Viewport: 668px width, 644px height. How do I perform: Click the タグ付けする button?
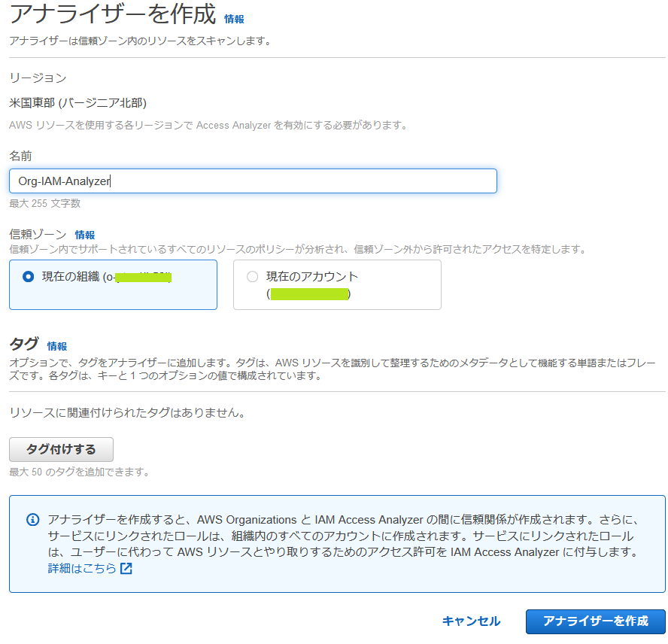[x=62, y=449]
